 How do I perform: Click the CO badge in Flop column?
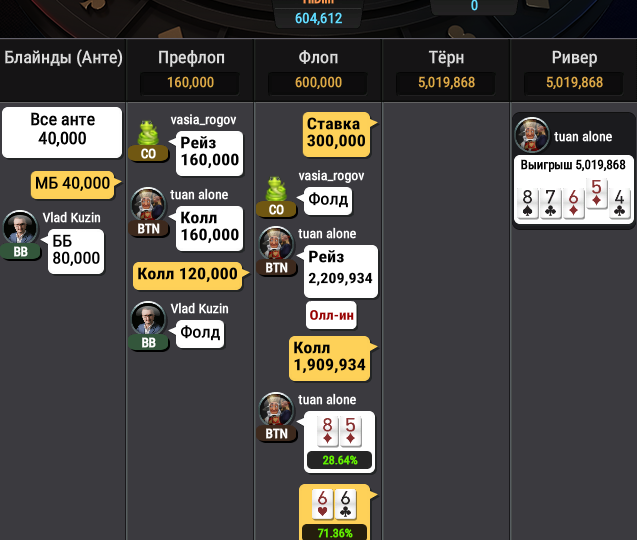coord(276,210)
